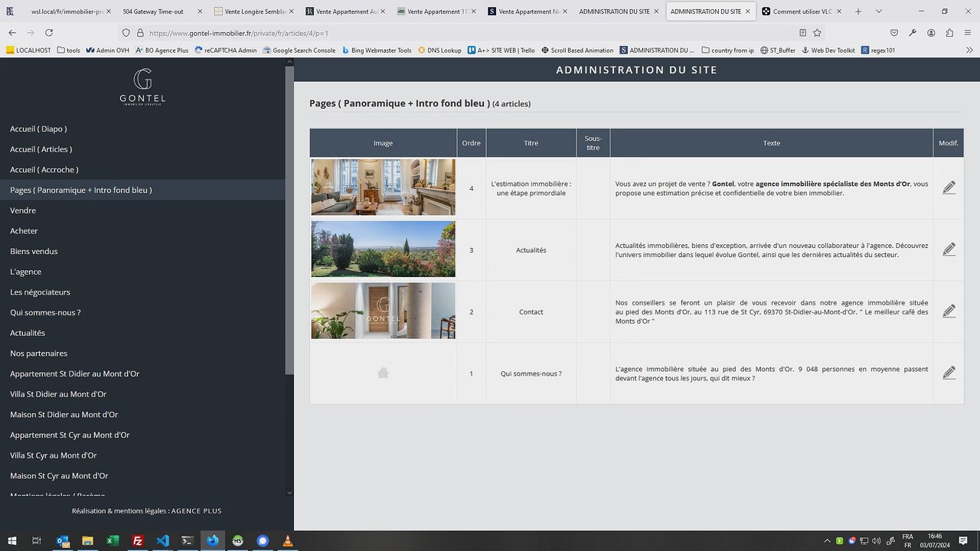Open the 'Vendre' sidebar section
980x551 pixels.
coord(23,210)
